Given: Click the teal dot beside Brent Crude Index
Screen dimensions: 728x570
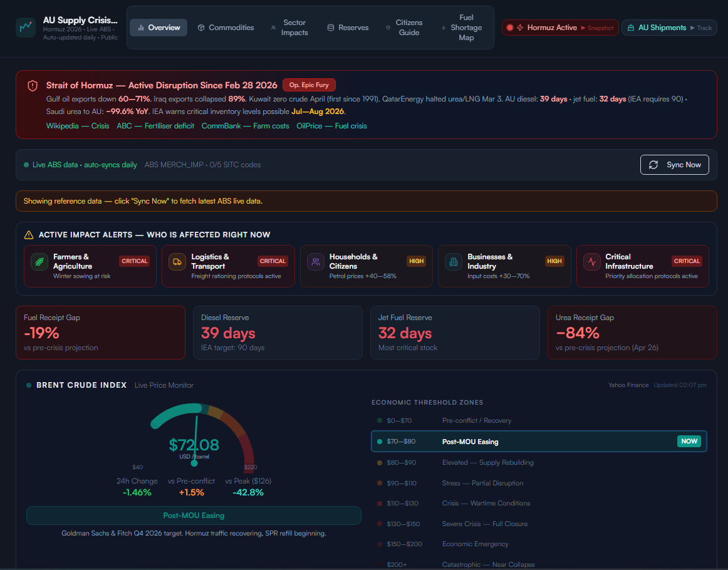Looking at the screenshot, I should [x=29, y=385].
